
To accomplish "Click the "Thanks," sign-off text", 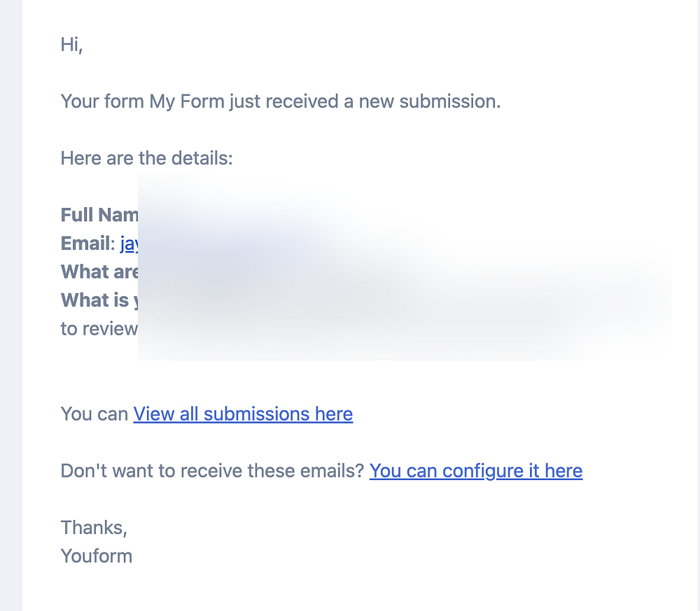I will (x=94, y=527).
